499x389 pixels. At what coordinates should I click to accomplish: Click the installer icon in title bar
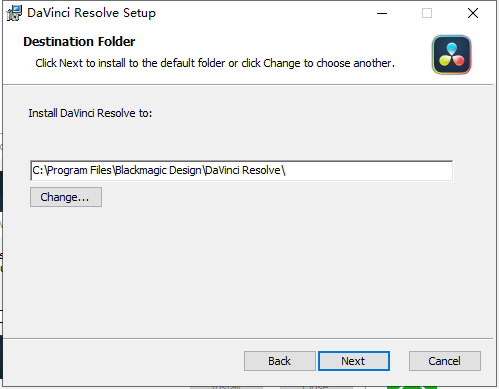(x=14, y=13)
